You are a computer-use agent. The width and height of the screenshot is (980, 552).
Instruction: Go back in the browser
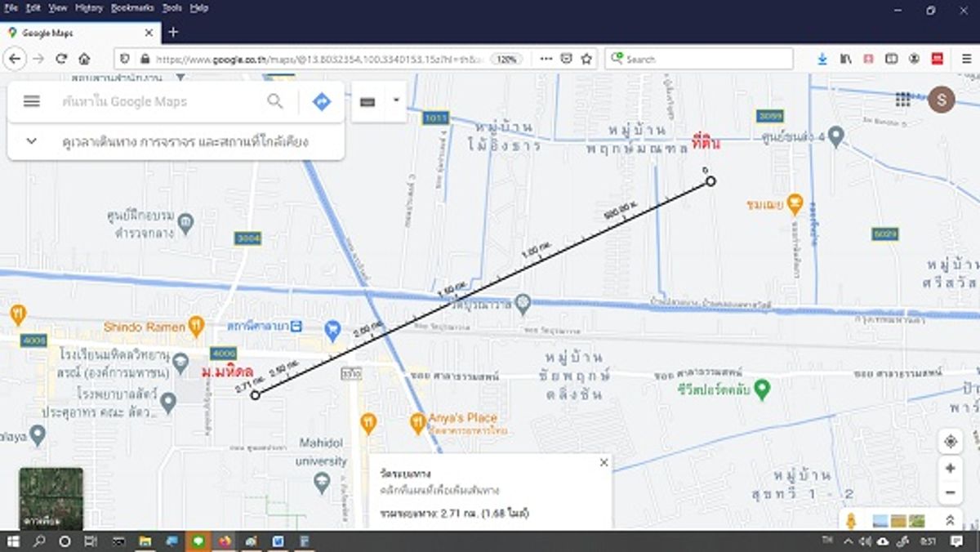pos(16,59)
